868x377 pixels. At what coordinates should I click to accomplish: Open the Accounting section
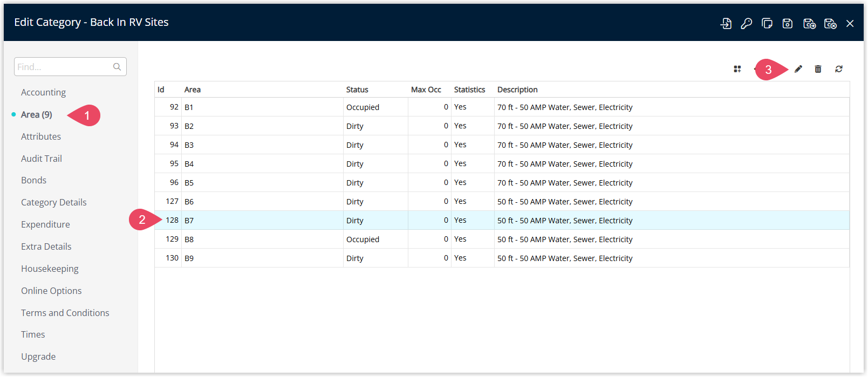pyautogui.click(x=43, y=92)
